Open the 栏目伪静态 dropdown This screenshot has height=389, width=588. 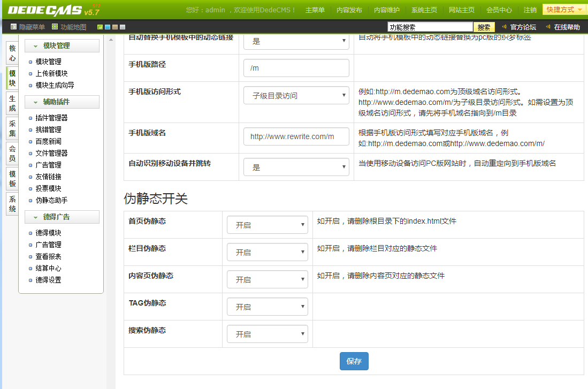pyautogui.click(x=268, y=252)
